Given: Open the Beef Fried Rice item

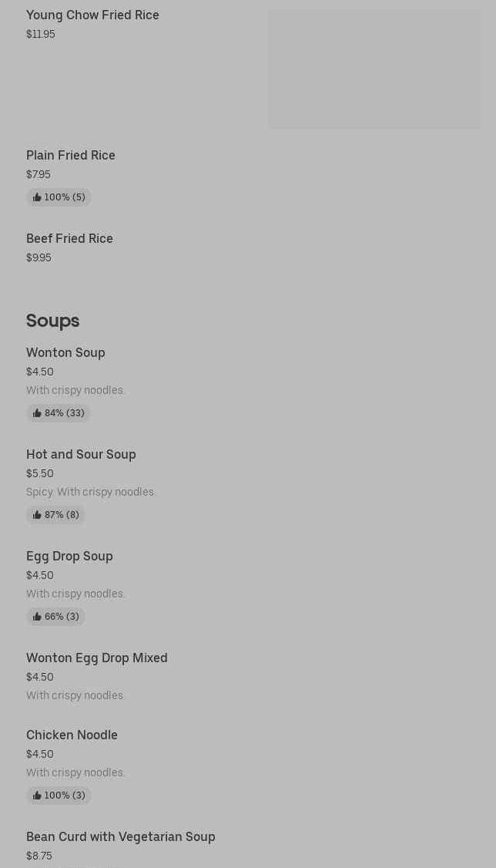Looking at the screenshot, I should click(69, 238).
